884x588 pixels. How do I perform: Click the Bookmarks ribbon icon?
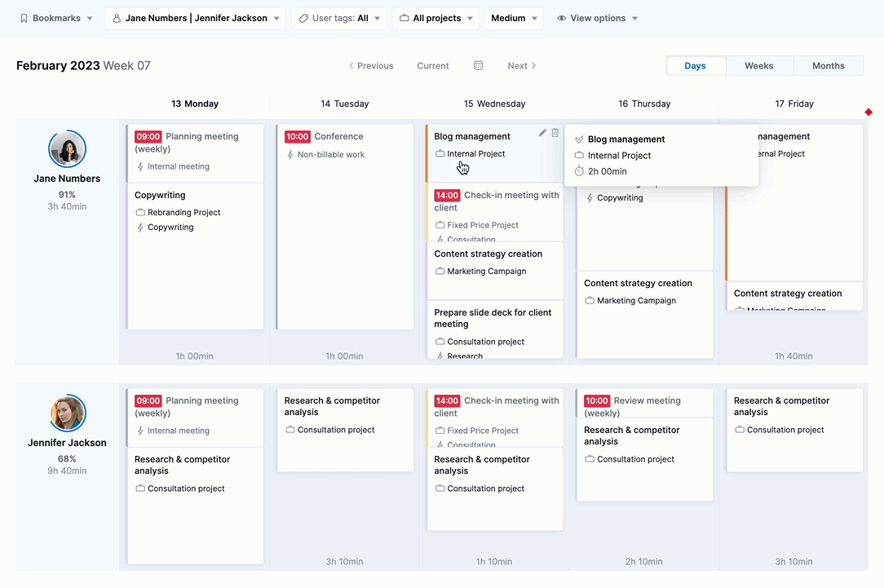point(24,19)
